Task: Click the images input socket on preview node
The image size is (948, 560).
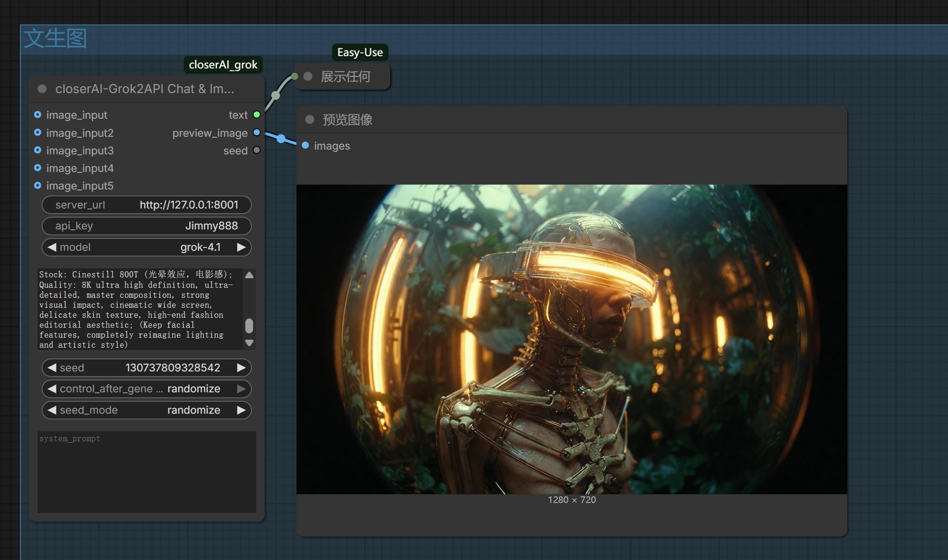Action: pos(306,145)
